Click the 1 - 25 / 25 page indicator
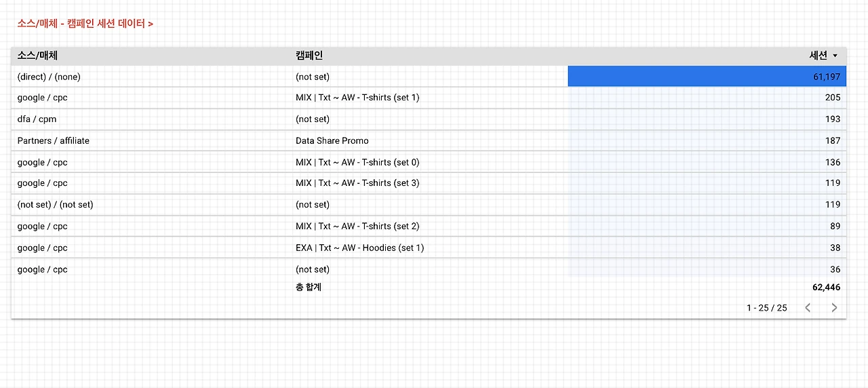Image resolution: width=868 pixels, height=388 pixels. [766, 308]
